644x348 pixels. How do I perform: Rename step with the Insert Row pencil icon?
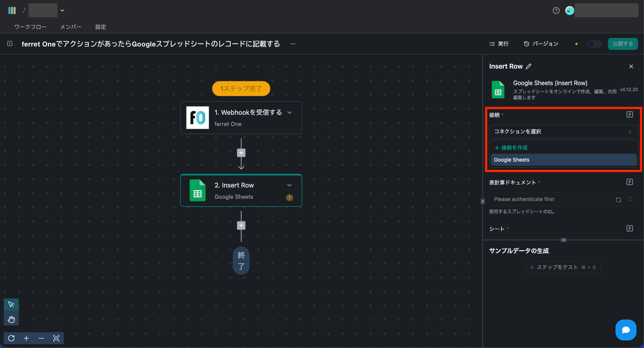pos(528,66)
